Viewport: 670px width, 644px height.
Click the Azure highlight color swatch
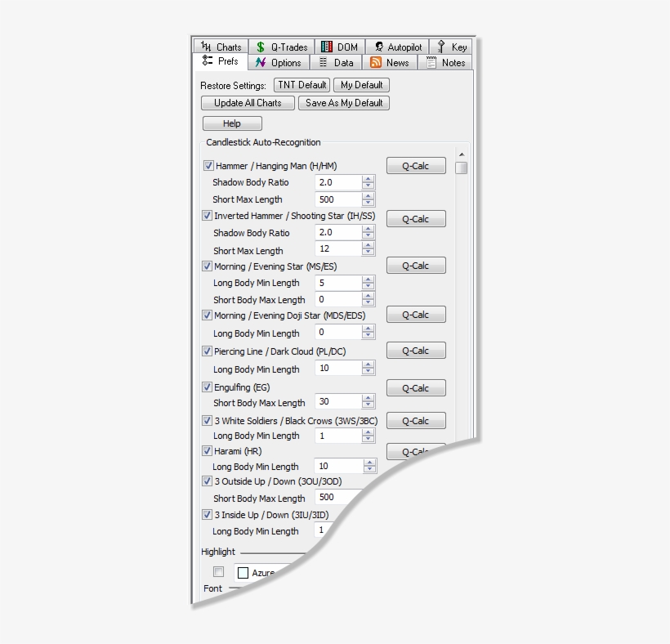point(242,573)
